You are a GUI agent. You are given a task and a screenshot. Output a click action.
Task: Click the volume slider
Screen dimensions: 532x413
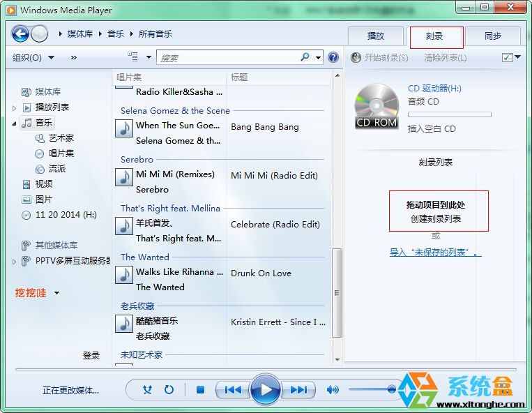click(371, 389)
